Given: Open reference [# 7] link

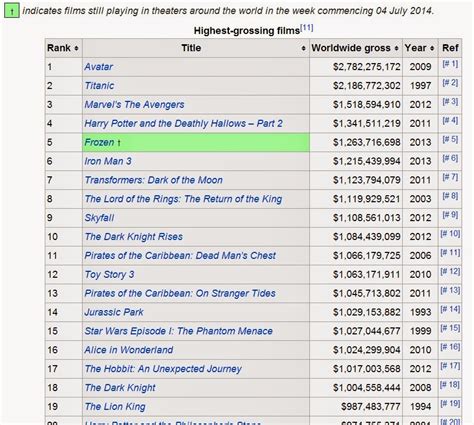Looking at the screenshot, I should (x=450, y=177).
